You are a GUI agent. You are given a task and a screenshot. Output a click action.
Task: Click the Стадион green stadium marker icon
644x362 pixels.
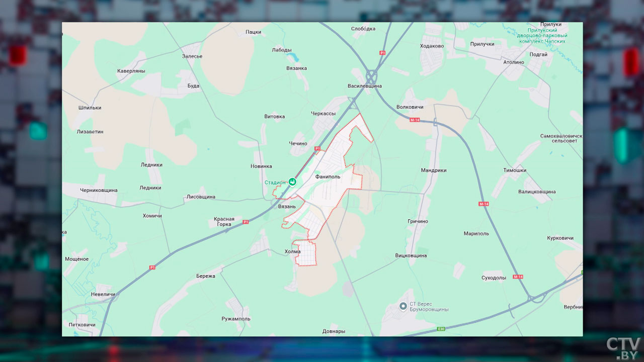coord(292,182)
